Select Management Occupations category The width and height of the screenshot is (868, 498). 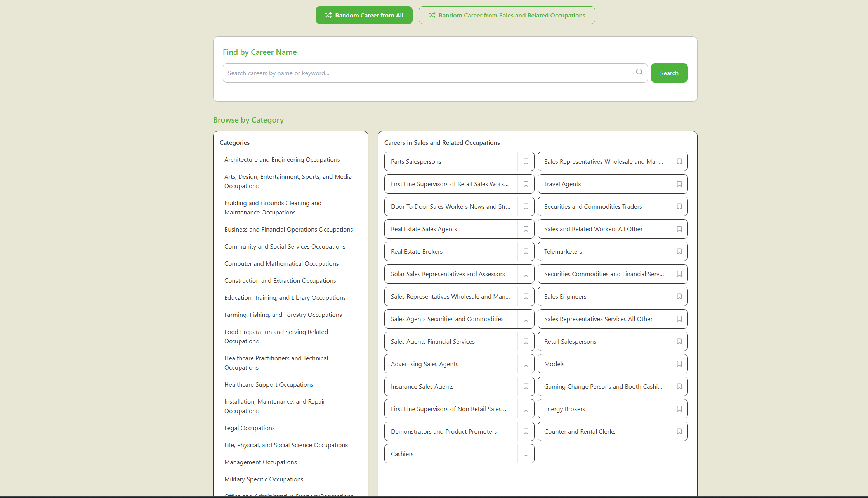(260, 462)
